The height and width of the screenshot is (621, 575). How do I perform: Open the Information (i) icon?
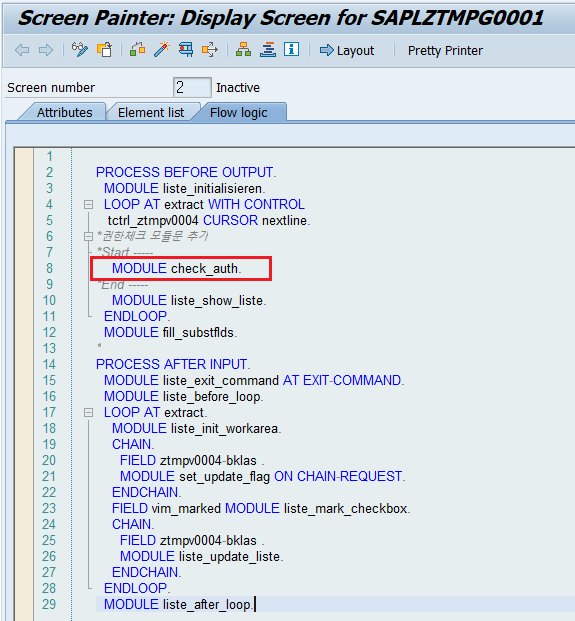[x=291, y=50]
